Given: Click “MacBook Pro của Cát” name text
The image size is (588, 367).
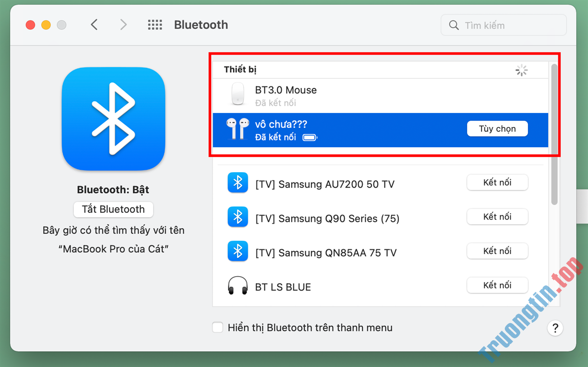Looking at the screenshot, I should (113, 249).
